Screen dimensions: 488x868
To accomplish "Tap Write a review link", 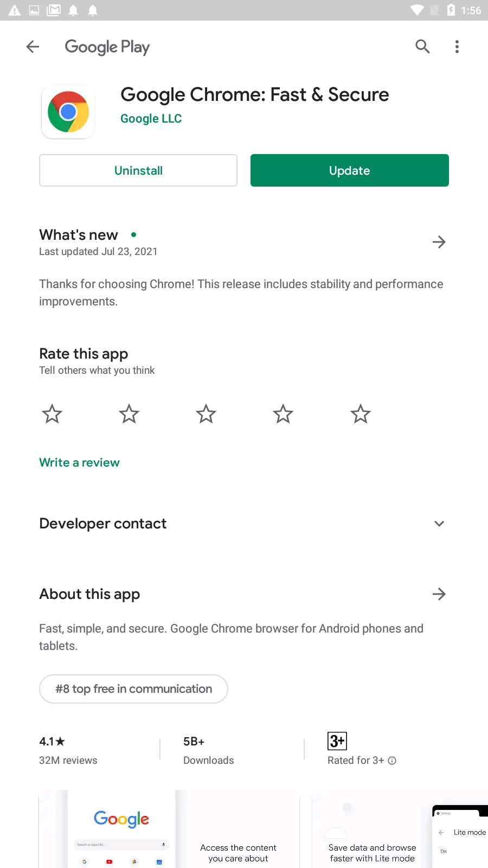I will pyautogui.click(x=79, y=463).
